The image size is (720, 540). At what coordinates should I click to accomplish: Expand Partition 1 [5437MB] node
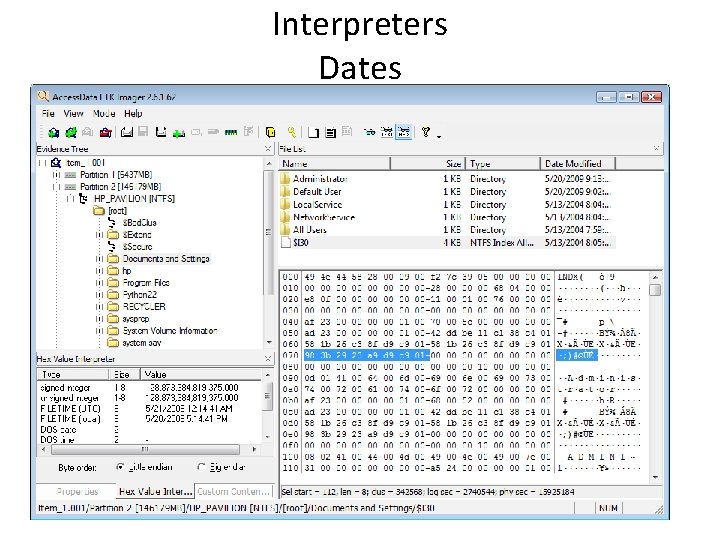click(56, 175)
